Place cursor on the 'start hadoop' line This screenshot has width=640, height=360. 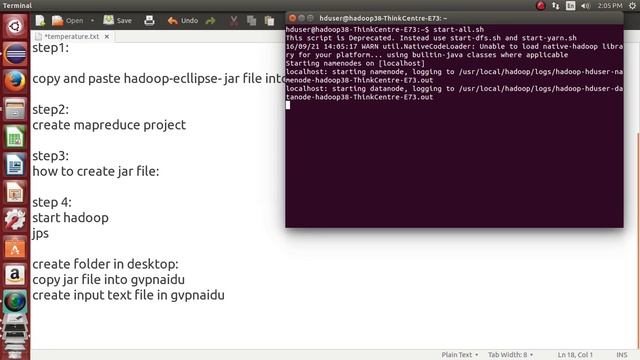pos(71,218)
